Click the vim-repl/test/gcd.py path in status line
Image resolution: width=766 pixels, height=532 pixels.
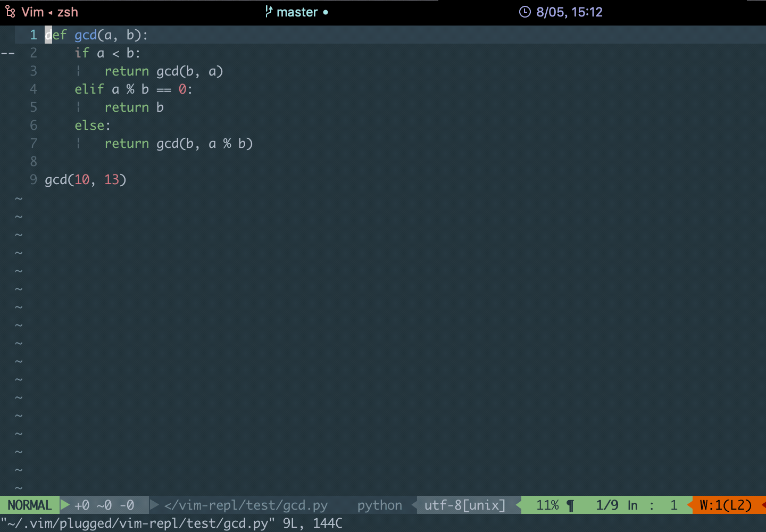coord(246,505)
